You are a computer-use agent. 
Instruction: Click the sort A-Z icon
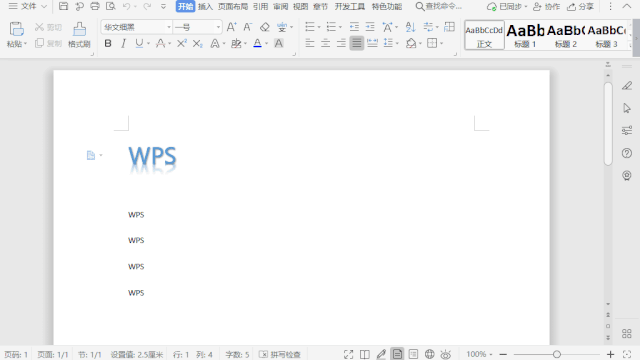point(410,27)
